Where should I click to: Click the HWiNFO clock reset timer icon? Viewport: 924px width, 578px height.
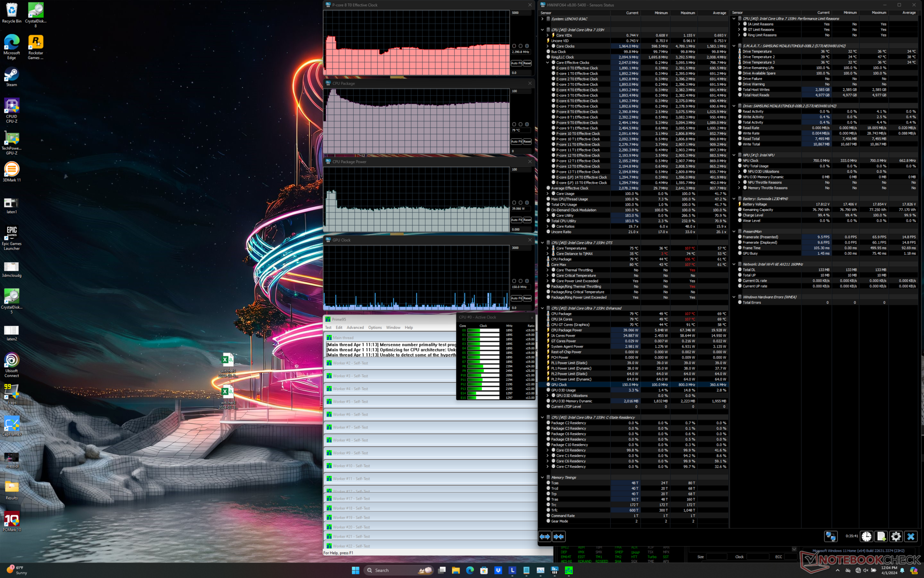(866, 537)
